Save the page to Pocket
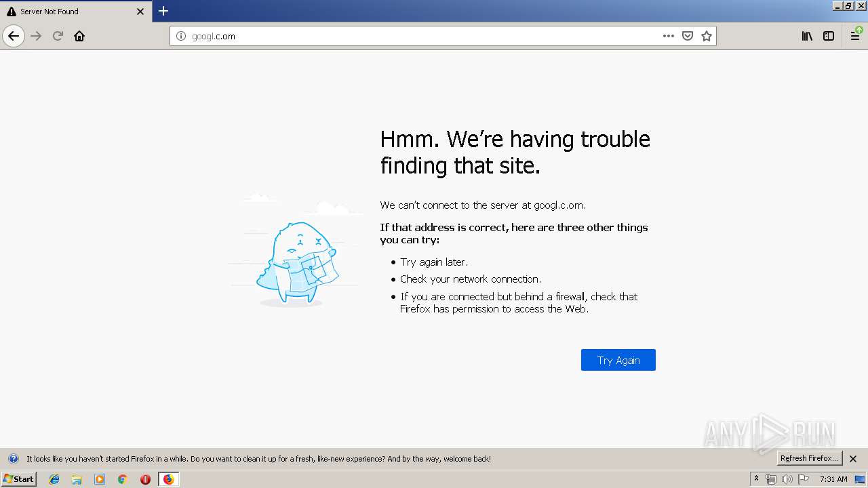Image resolution: width=868 pixels, height=488 pixels. click(x=688, y=36)
